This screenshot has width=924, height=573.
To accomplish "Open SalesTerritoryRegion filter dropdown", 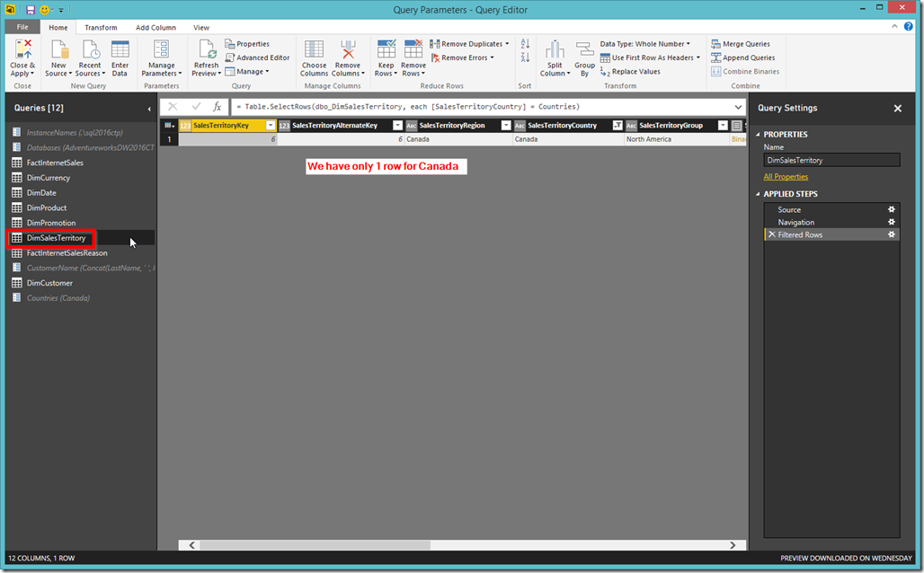I will tap(506, 125).
